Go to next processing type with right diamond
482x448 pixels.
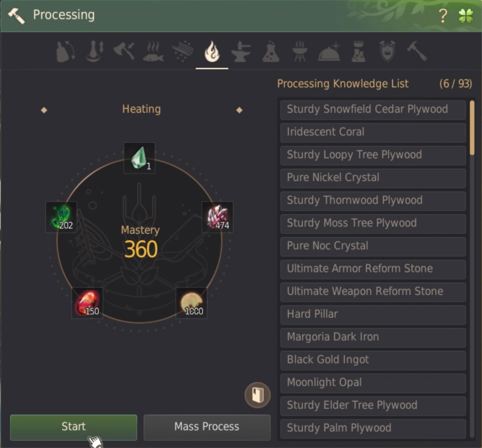click(239, 110)
